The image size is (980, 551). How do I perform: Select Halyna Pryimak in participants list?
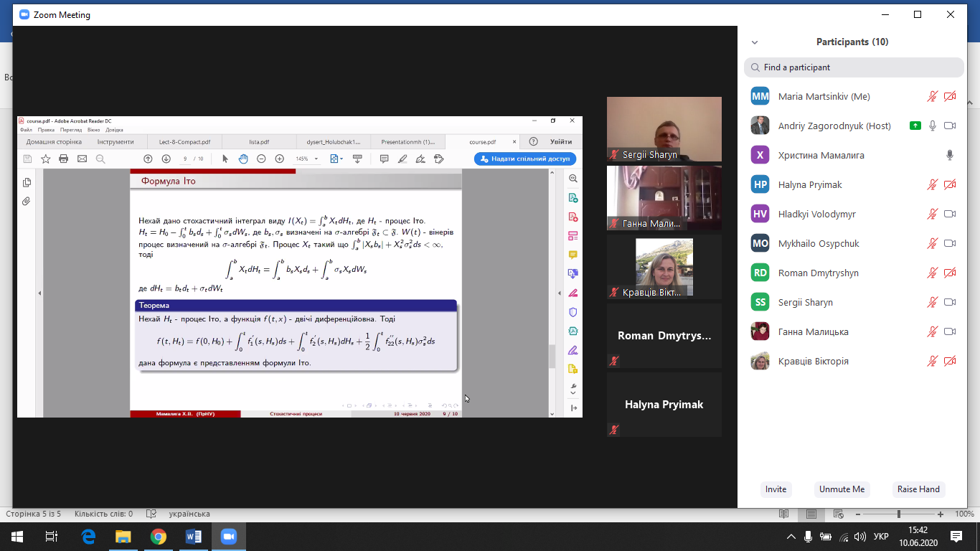810,185
